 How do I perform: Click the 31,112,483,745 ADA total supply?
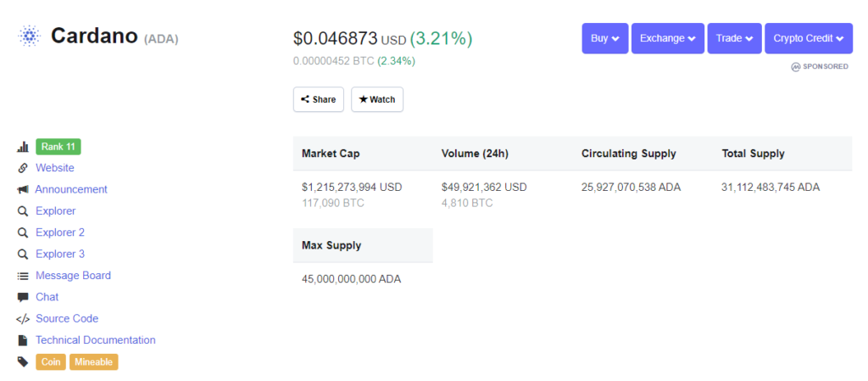[771, 188]
